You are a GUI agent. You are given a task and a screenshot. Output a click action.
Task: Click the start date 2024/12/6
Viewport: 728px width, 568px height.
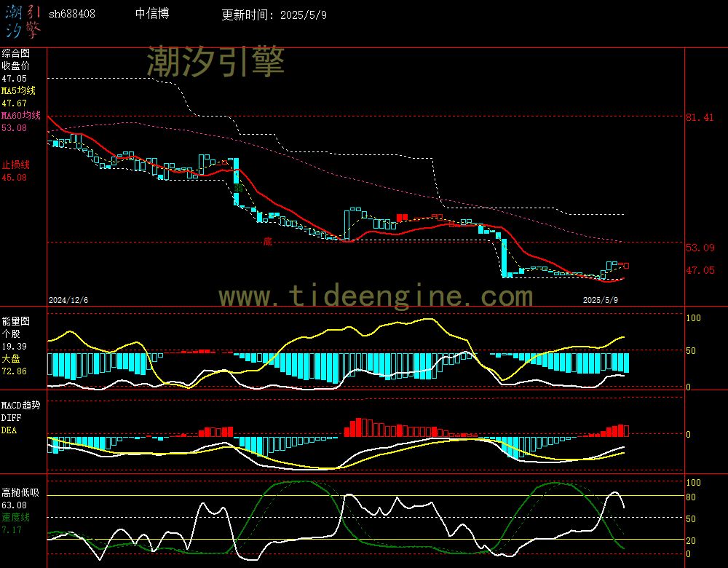[68, 300]
